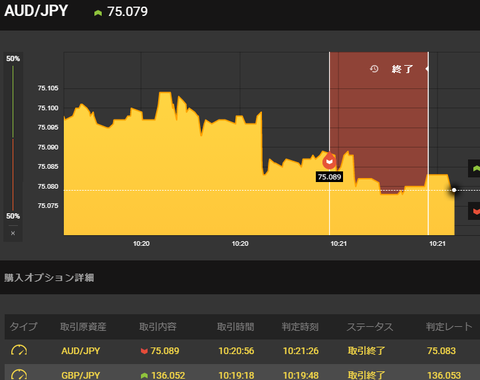Click the 判定レート column header
Viewport: 480px width, 380px height.
pos(449,327)
